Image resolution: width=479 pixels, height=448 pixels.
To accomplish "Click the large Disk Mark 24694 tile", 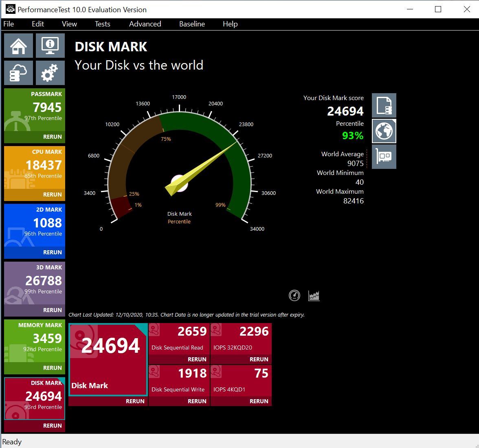I will pyautogui.click(x=108, y=360).
